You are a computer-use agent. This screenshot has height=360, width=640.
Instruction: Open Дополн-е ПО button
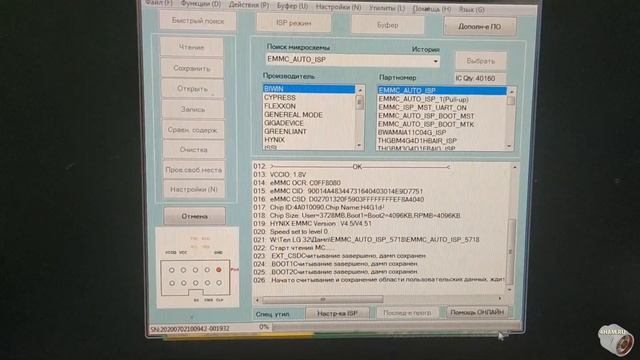[x=480, y=27]
